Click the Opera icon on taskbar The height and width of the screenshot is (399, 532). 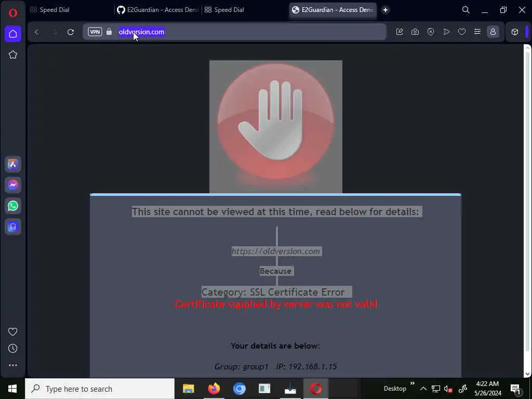pyautogui.click(x=315, y=389)
